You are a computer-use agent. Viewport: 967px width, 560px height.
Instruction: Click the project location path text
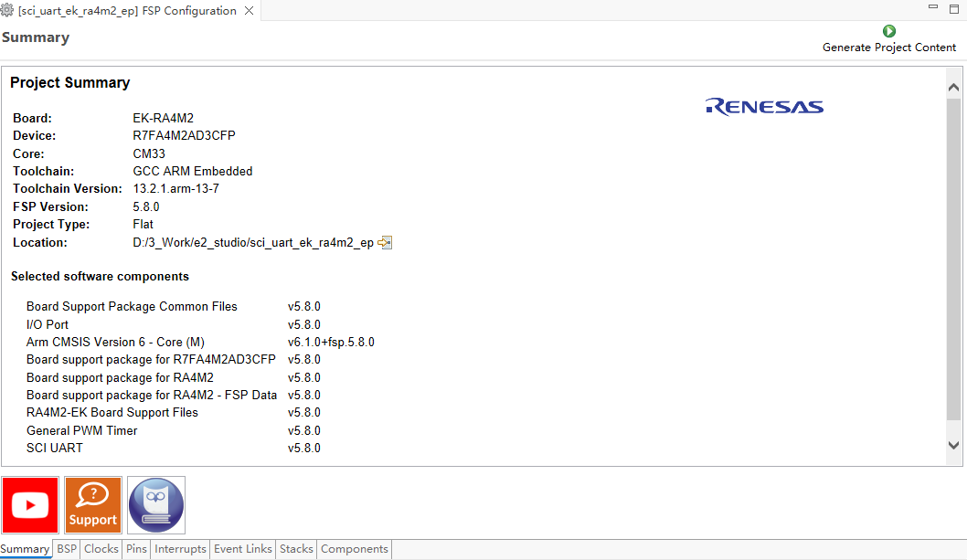(x=253, y=242)
